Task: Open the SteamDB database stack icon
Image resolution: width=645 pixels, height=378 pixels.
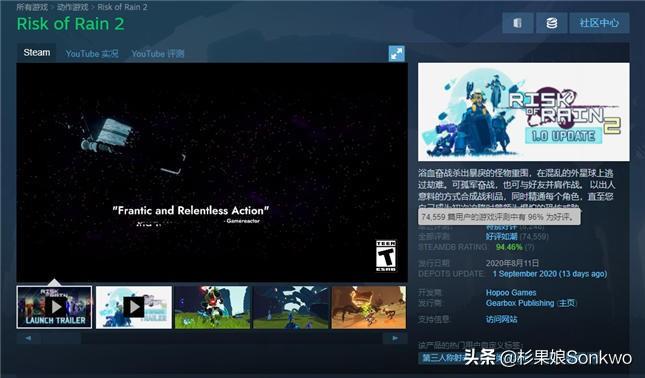Action: 552,23
